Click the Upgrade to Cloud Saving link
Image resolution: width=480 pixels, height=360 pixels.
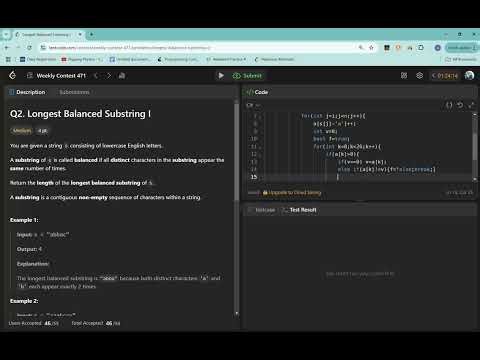click(x=292, y=193)
